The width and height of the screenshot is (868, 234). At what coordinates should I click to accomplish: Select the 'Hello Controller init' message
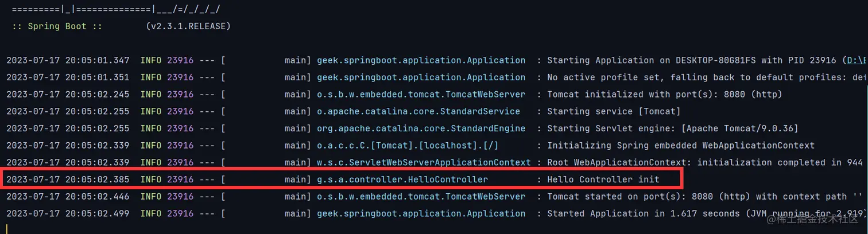click(603, 180)
